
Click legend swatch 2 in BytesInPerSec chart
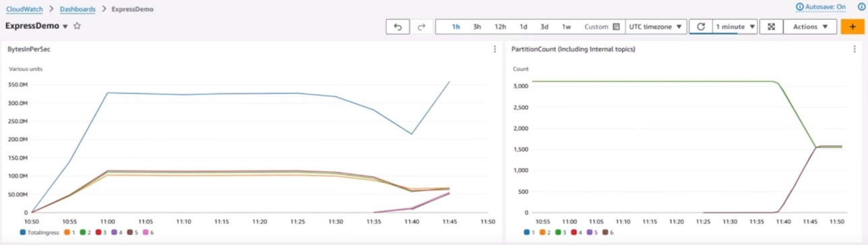(83, 232)
